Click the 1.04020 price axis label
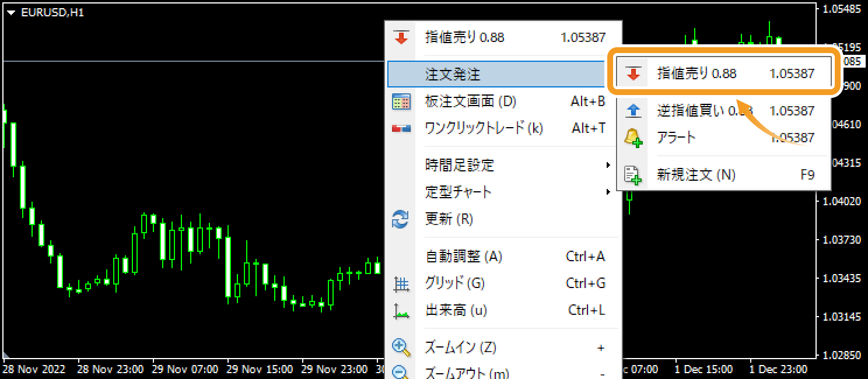The width and height of the screenshot is (868, 379). pyautogui.click(x=841, y=202)
